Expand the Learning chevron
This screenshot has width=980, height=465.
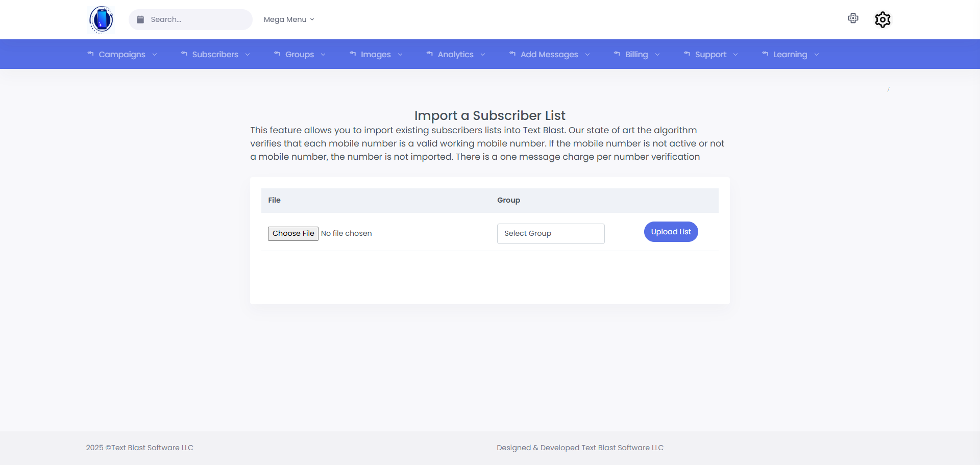(817, 55)
